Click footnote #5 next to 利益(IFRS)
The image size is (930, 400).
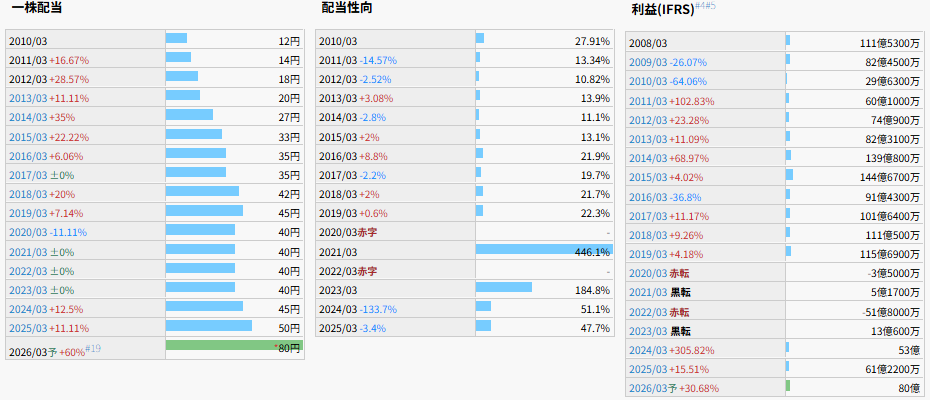711,5
